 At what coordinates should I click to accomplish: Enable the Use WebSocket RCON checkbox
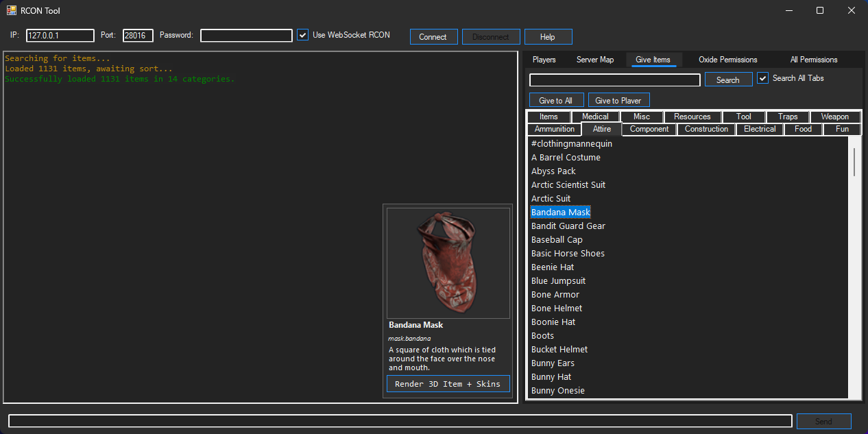tap(302, 34)
